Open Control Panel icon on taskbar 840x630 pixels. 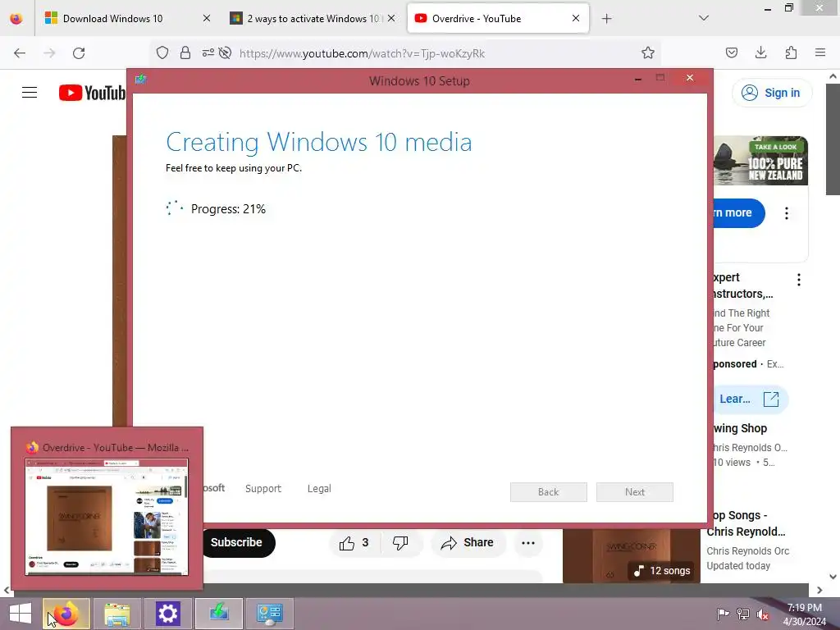click(269, 614)
